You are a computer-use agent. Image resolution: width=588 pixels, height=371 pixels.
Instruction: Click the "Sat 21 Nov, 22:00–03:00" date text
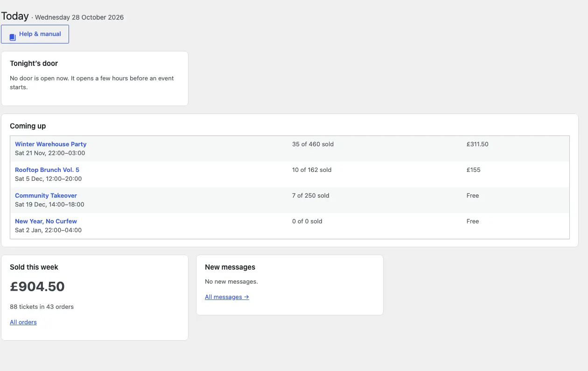point(50,153)
